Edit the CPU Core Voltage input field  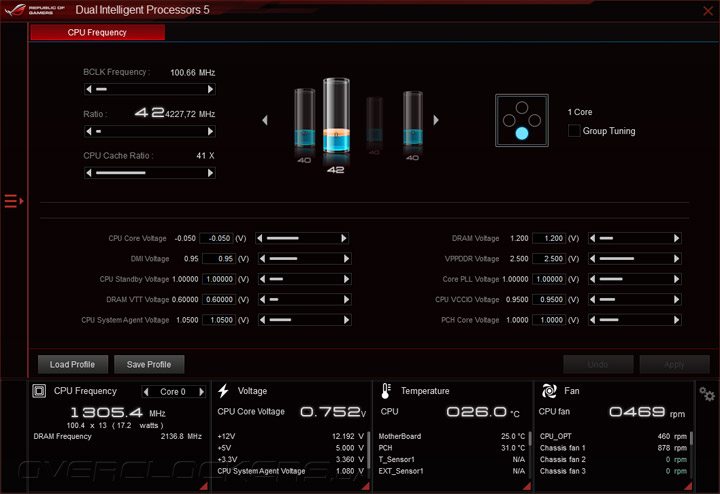coord(217,238)
